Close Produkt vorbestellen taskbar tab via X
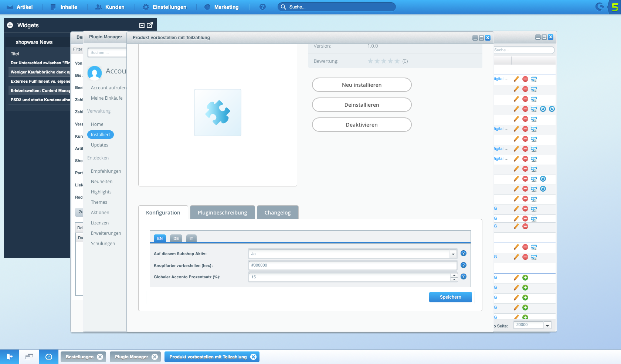This screenshot has height=364, width=621. coord(253,357)
